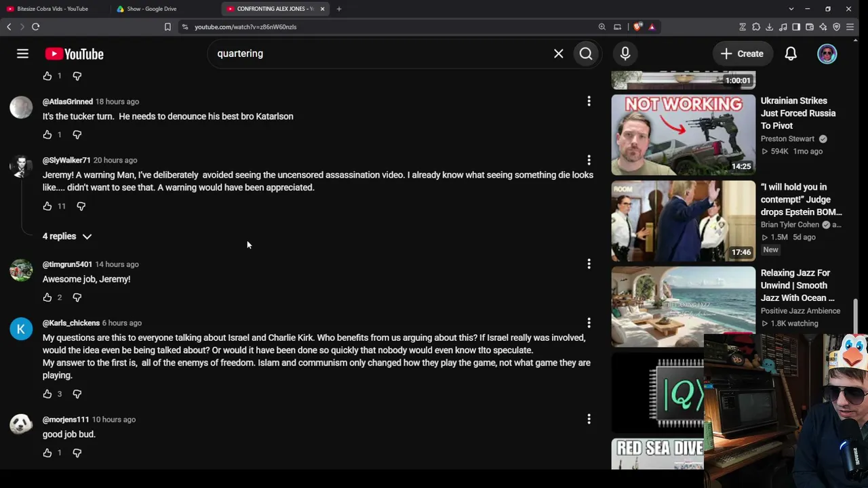
Task: Go to the YouTube home logo
Action: [x=75, y=54]
